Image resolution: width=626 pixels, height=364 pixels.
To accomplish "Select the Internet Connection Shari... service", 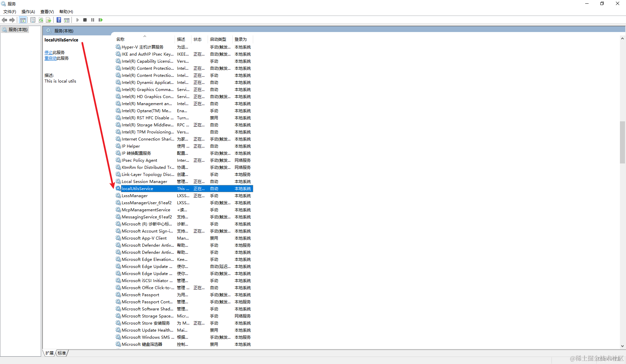I will [184, 139].
